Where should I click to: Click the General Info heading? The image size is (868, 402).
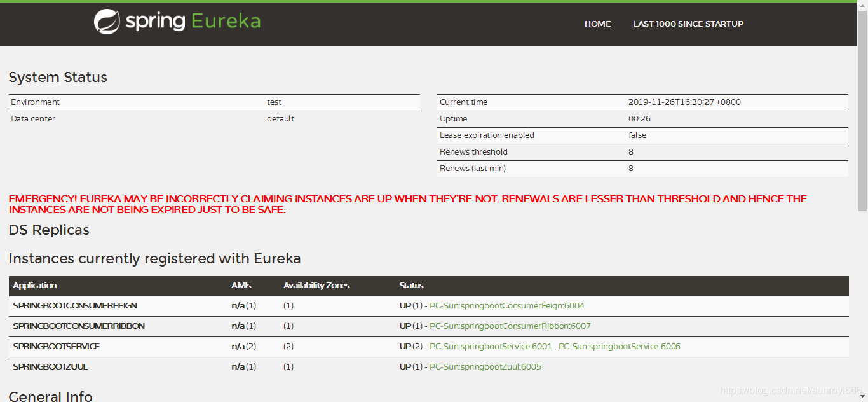pyautogui.click(x=51, y=396)
